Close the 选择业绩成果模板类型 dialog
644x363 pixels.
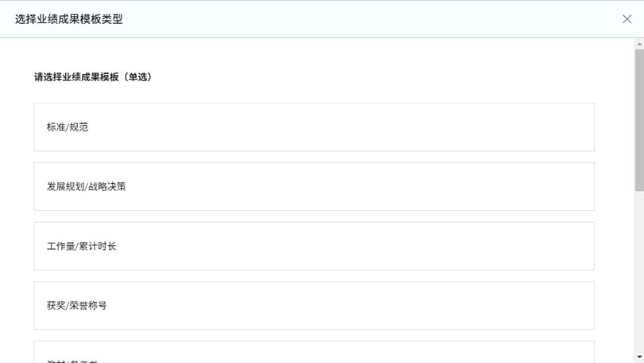(x=627, y=19)
